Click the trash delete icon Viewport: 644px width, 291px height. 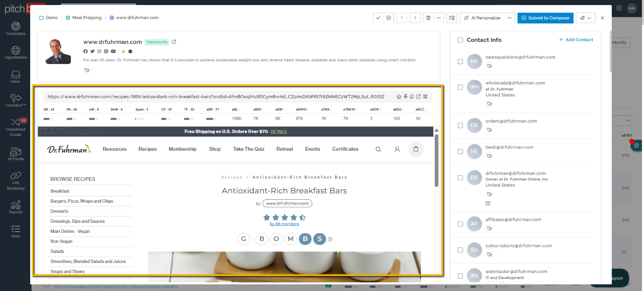click(428, 18)
